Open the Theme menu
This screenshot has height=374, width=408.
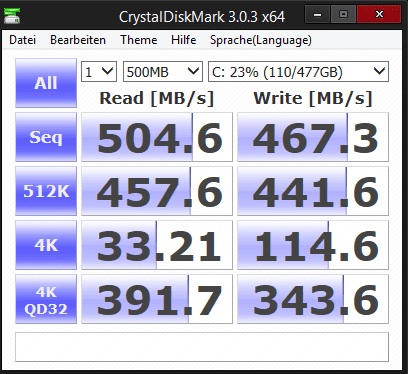[x=138, y=40]
